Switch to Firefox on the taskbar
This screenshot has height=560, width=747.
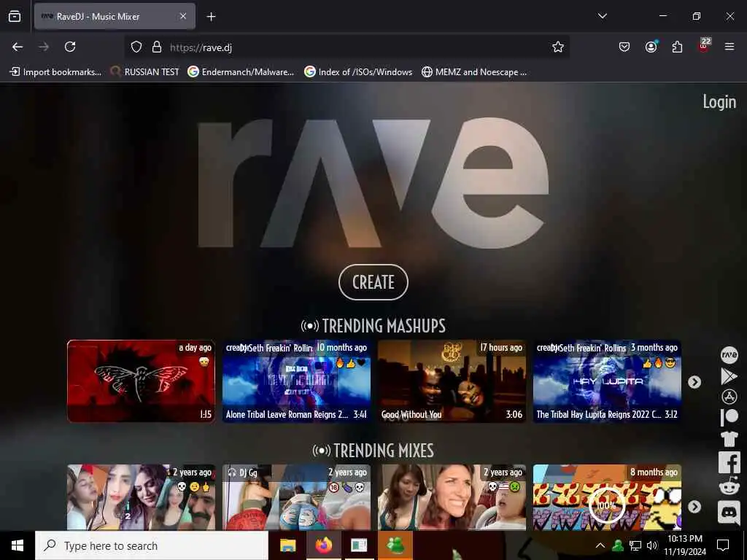pos(323,545)
